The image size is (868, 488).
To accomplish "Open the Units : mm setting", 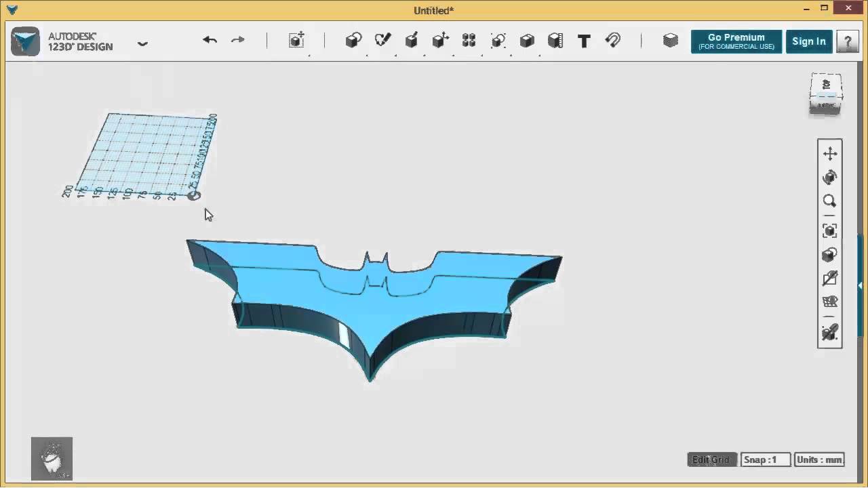I will (x=819, y=460).
